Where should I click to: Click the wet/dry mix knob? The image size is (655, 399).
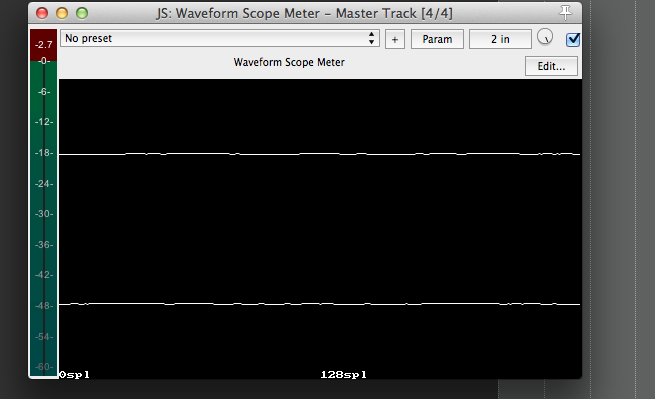[545, 37]
